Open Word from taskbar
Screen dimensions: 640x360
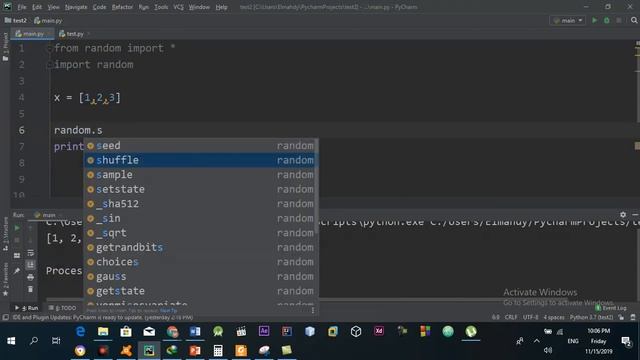tap(195, 331)
